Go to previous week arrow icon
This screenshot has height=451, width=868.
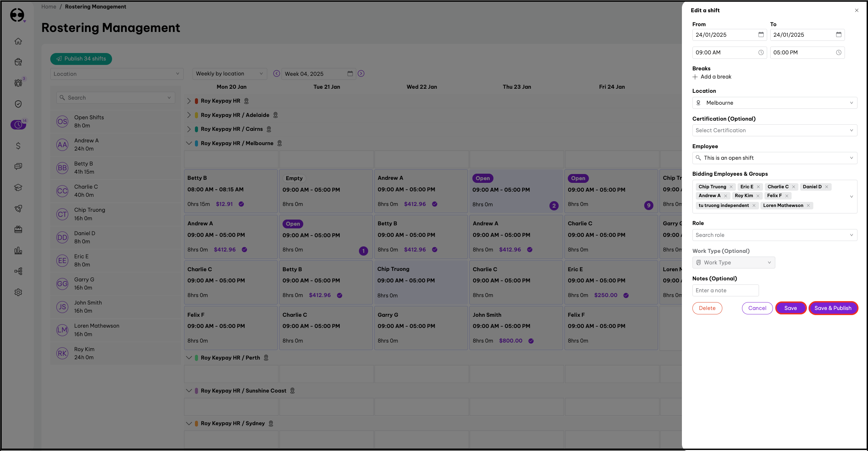276,74
